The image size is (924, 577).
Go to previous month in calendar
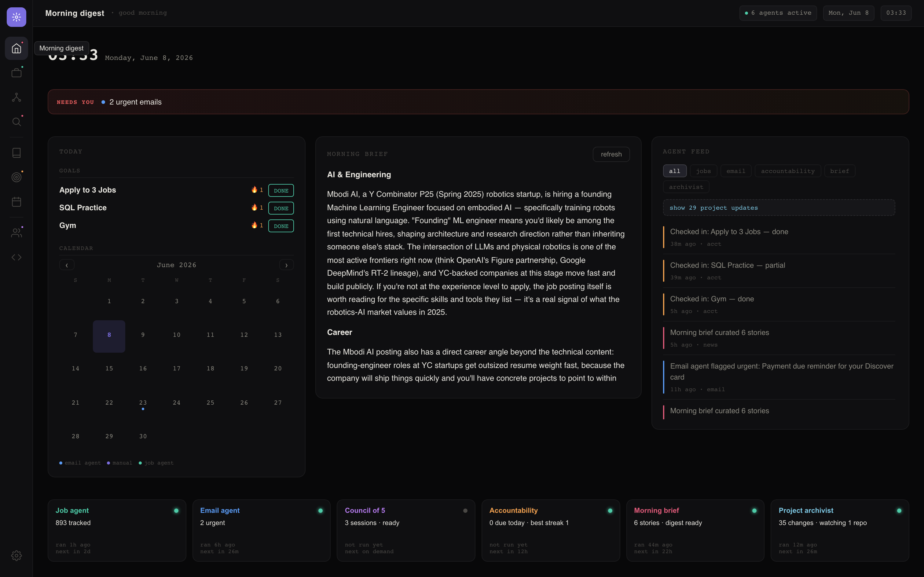(x=67, y=265)
